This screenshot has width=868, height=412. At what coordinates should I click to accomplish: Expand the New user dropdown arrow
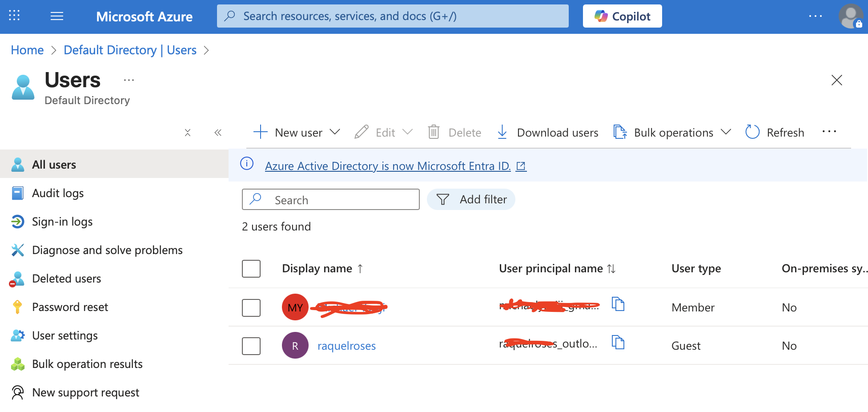pyautogui.click(x=335, y=132)
